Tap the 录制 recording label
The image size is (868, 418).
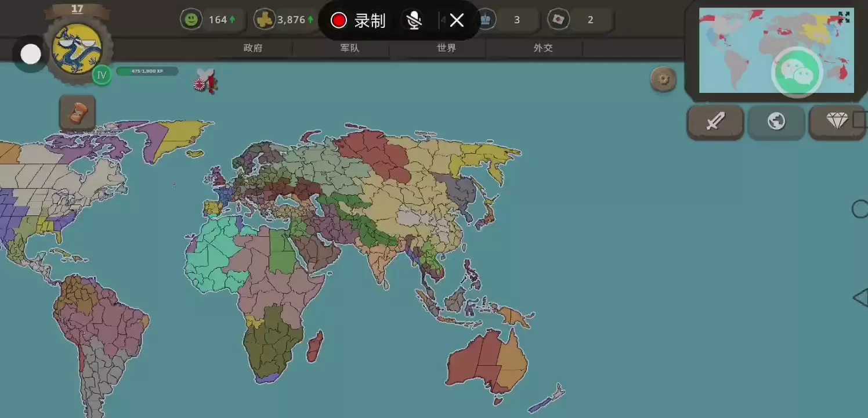click(370, 21)
